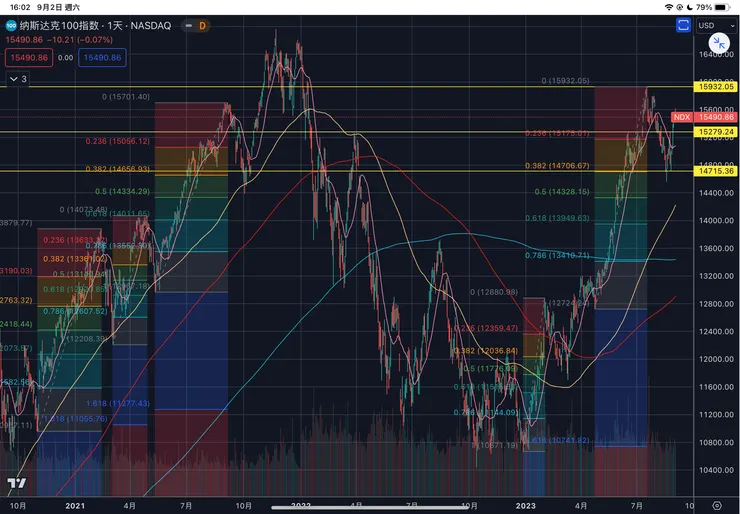Viewport: 740px width, 514px height.
Task: Tap the battery indicator in status bar
Action: [x=722, y=7]
